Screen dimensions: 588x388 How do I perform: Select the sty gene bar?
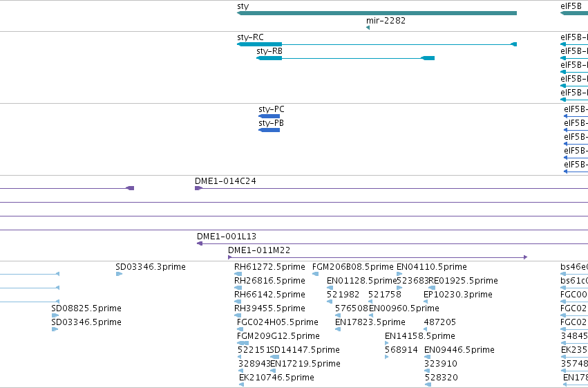pyautogui.click(x=377, y=13)
